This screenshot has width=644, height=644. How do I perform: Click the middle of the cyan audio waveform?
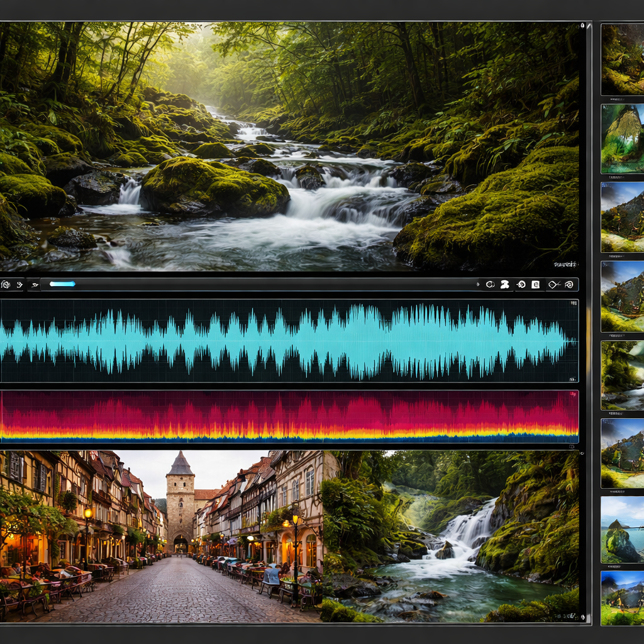(289, 340)
